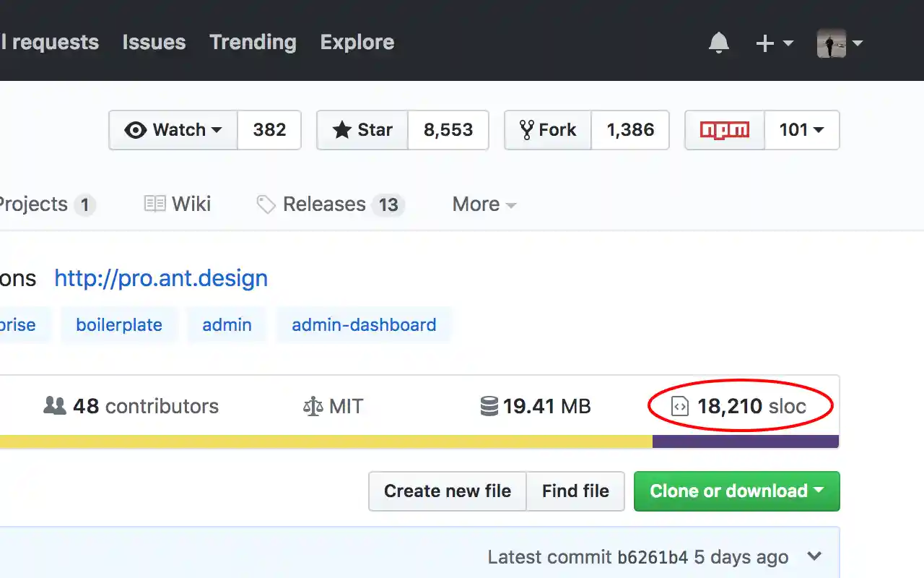Select the admin-dashboard topic tag

[364, 324]
